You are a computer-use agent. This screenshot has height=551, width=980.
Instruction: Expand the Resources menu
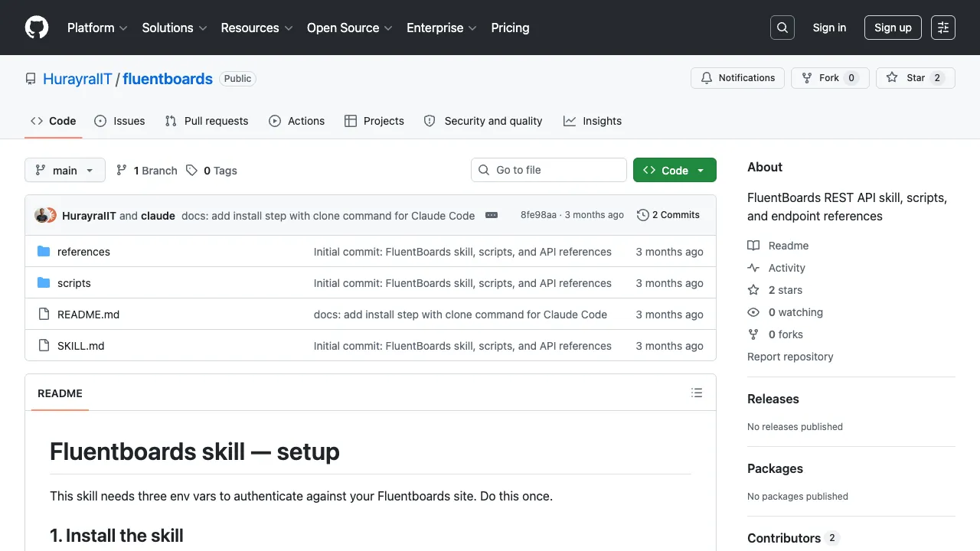pos(257,28)
